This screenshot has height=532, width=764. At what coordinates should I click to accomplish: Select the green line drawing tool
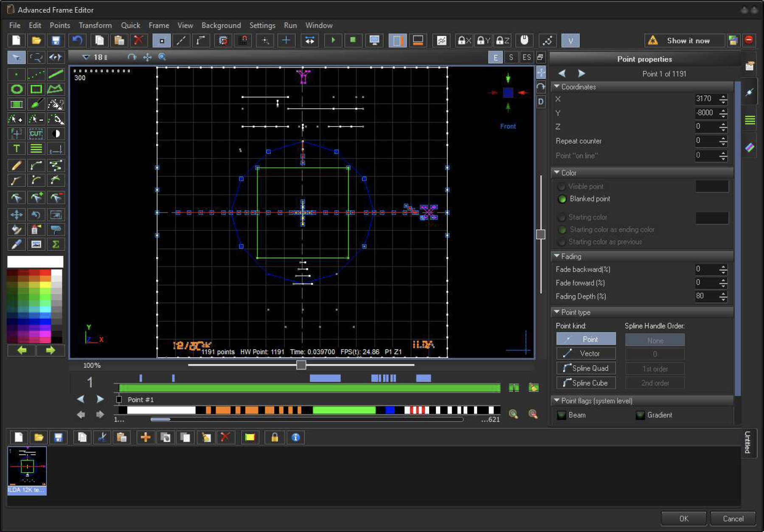pyautogui.click(x=56, y=74)
